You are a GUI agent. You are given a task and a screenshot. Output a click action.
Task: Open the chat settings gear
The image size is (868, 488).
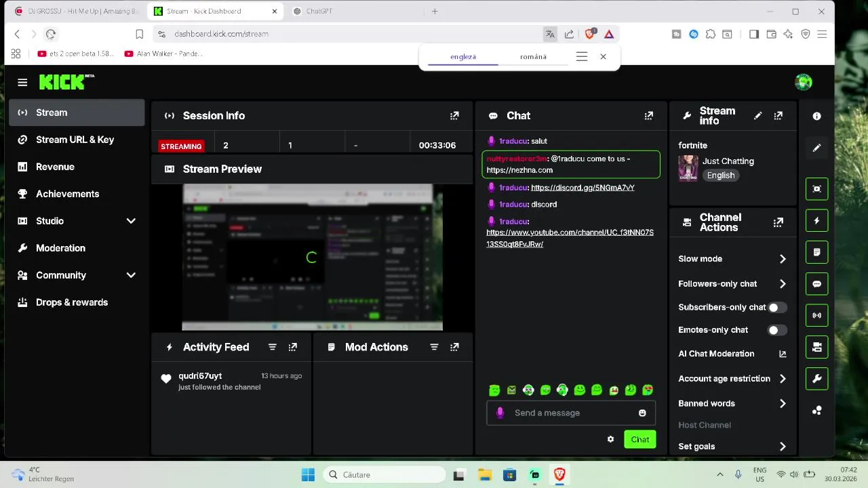610,439
